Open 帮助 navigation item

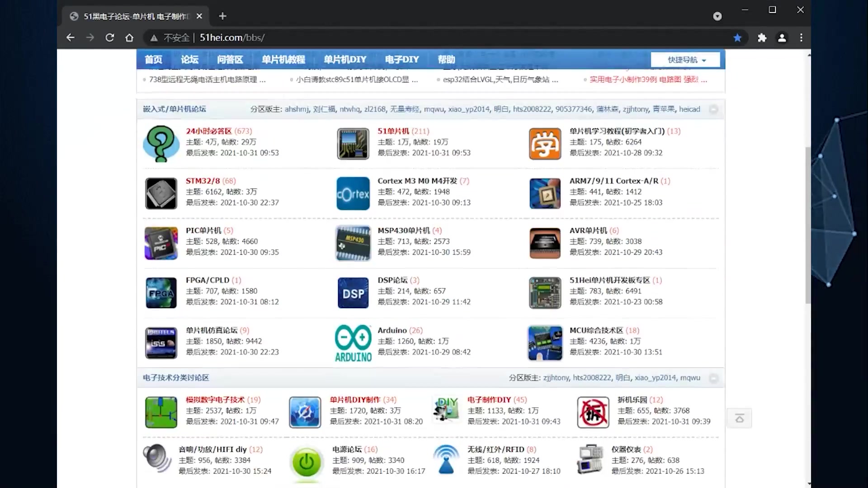pos(446,60)
